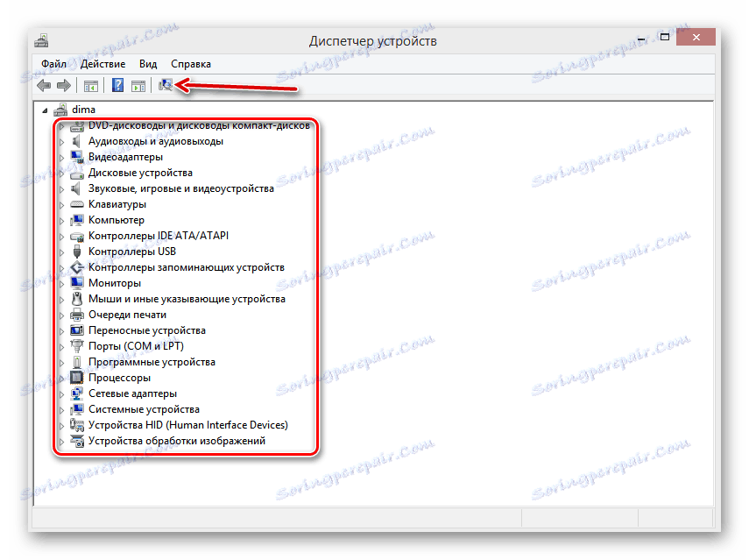Expand the Устройства HID category
Image resolution: width=749 pixels, height=560 pixels.
pos(61,424)
